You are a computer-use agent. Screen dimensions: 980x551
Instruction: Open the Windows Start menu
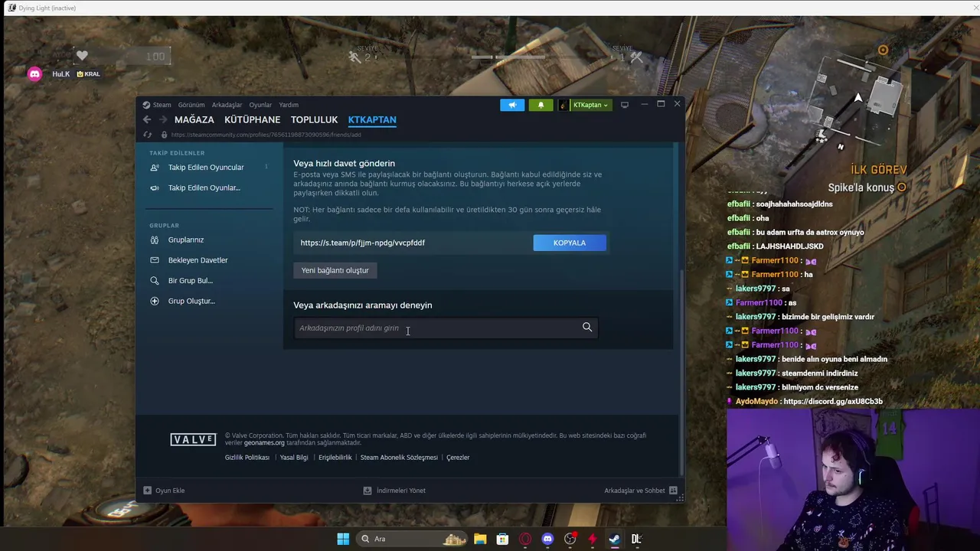tap(343, 539)
